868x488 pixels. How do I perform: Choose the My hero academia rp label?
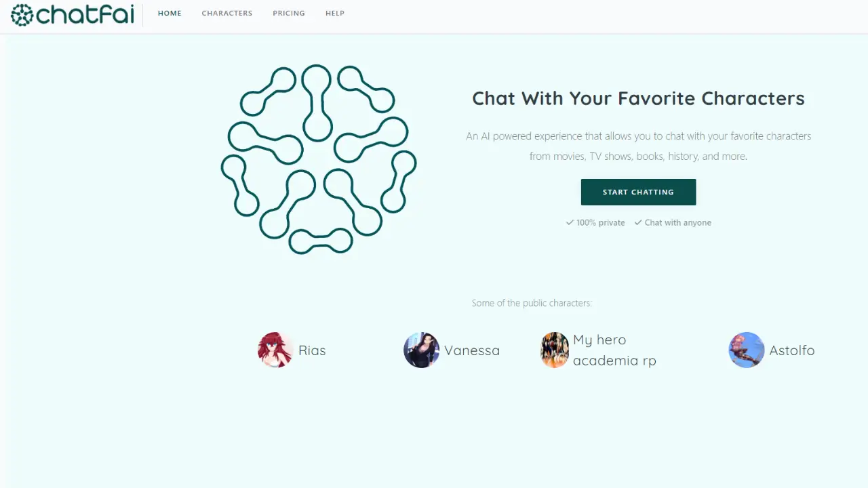pyautogui.click(x=614, y=350)
